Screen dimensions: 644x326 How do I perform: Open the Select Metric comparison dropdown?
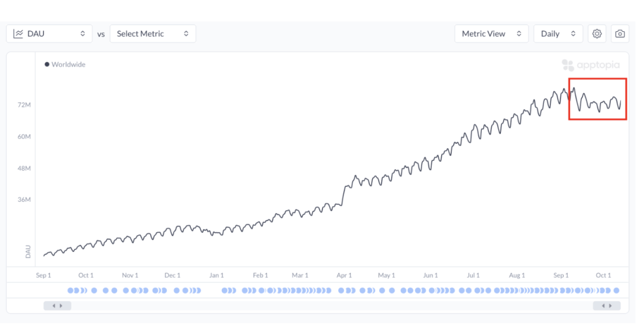pyautogui.click(x=153, y=34)
